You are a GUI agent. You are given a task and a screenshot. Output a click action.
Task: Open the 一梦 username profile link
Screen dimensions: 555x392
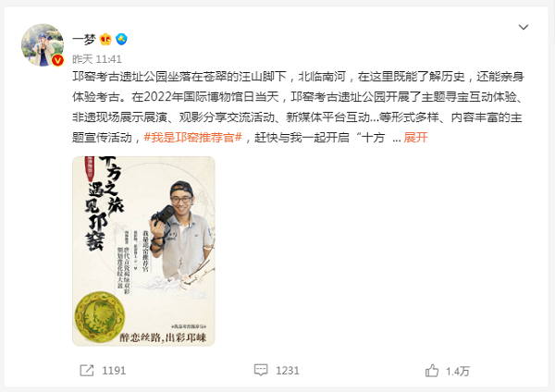tap(84, 39)
